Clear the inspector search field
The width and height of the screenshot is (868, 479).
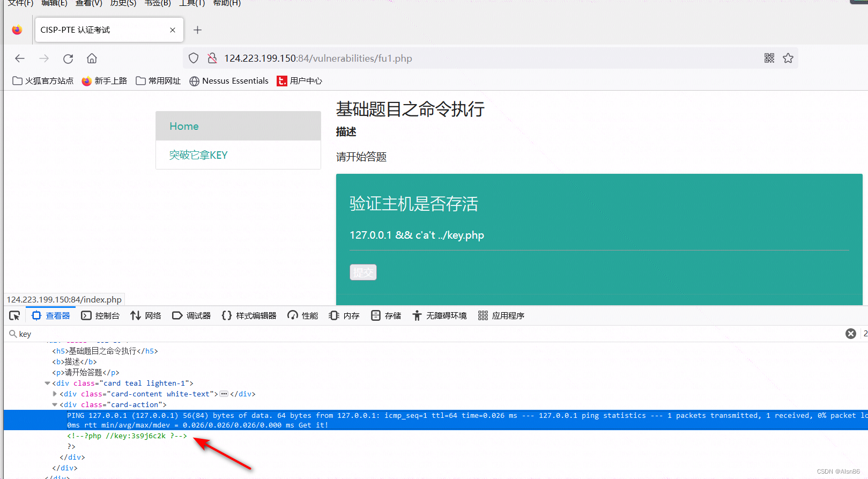(x=851, y=334)
